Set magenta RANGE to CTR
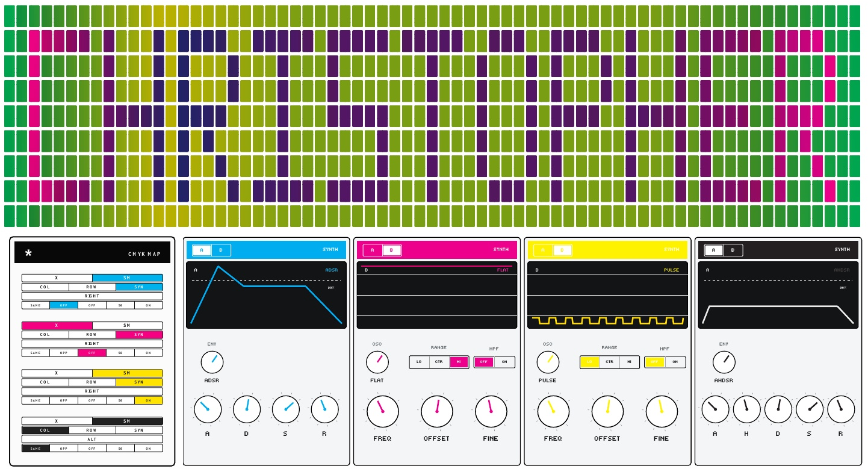The width and height of the screenshot is (868, 469). point(439,362)
